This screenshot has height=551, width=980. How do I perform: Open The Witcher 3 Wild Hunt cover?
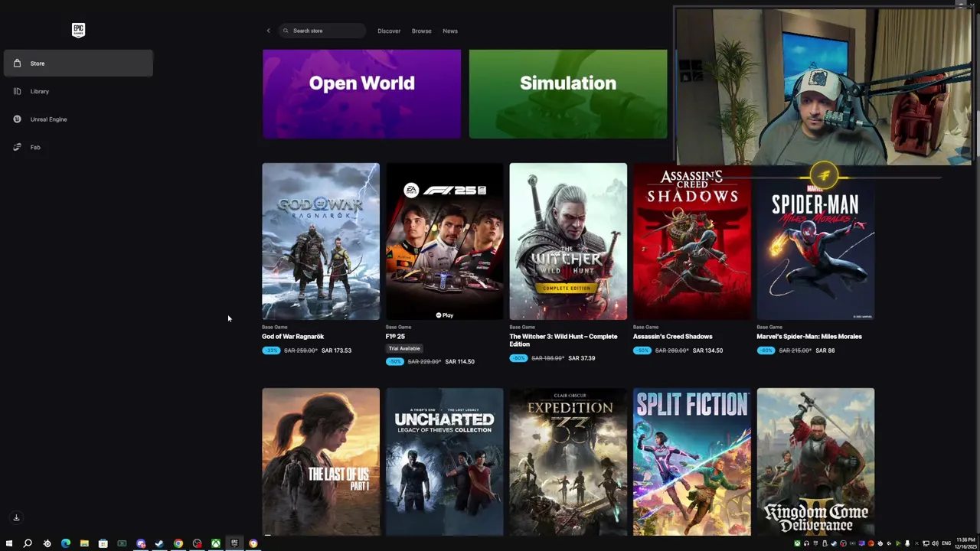[568, 241]
